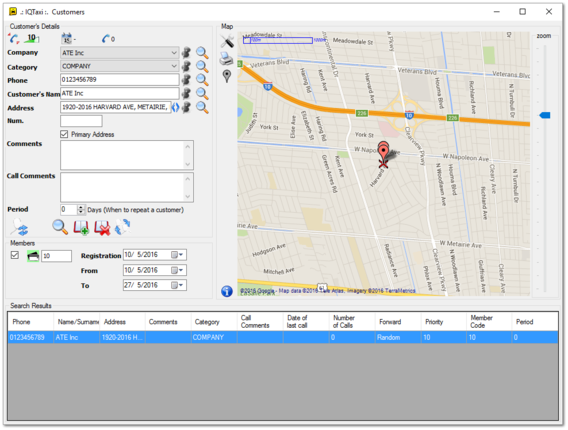This screenshot has height=430, width=568.
Task: Click the ATE Inc name cell in results
Action: (x=76, y=338)
